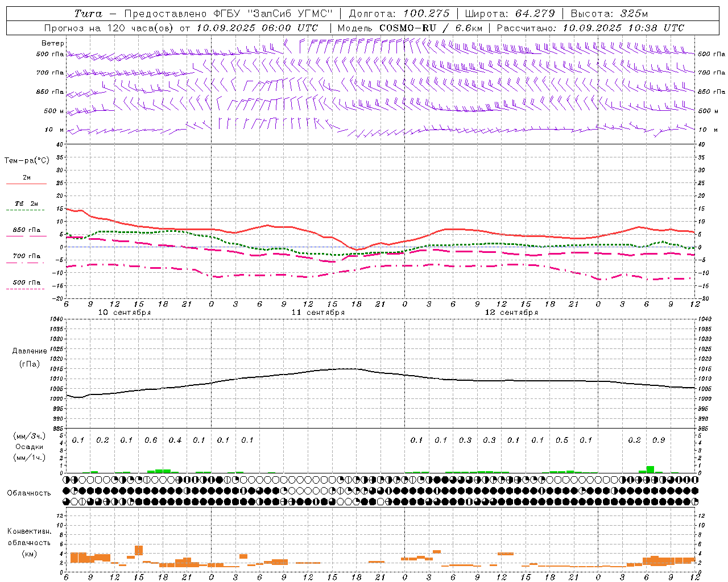Image resolution: width=728 pixels, height=582 pixels.
Task: Click left "10 м" wind level label
Action: tap(54, 130)
